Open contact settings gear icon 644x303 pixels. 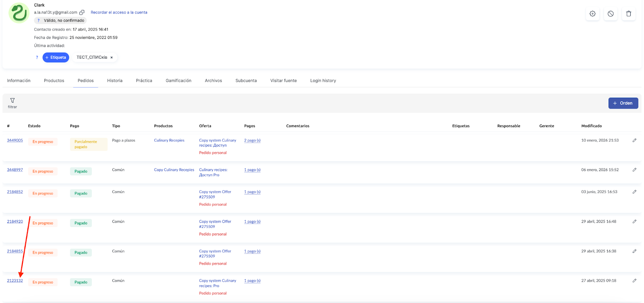(592, 14)
